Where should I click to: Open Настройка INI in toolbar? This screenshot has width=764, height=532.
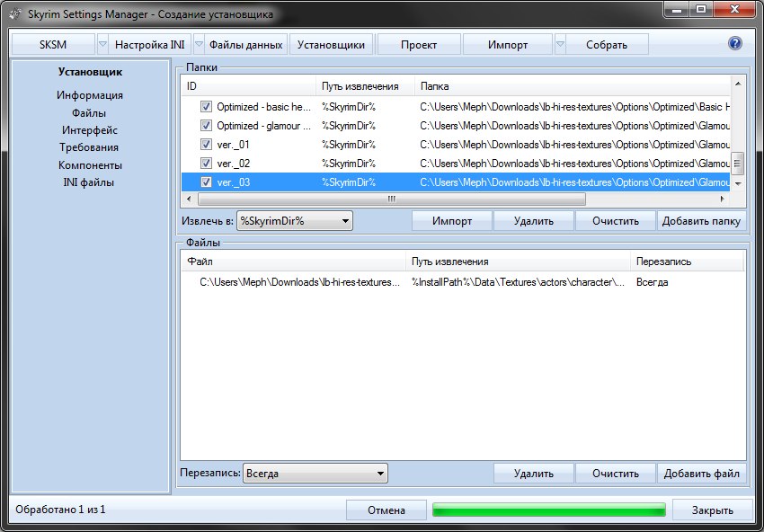pos(150,44)
